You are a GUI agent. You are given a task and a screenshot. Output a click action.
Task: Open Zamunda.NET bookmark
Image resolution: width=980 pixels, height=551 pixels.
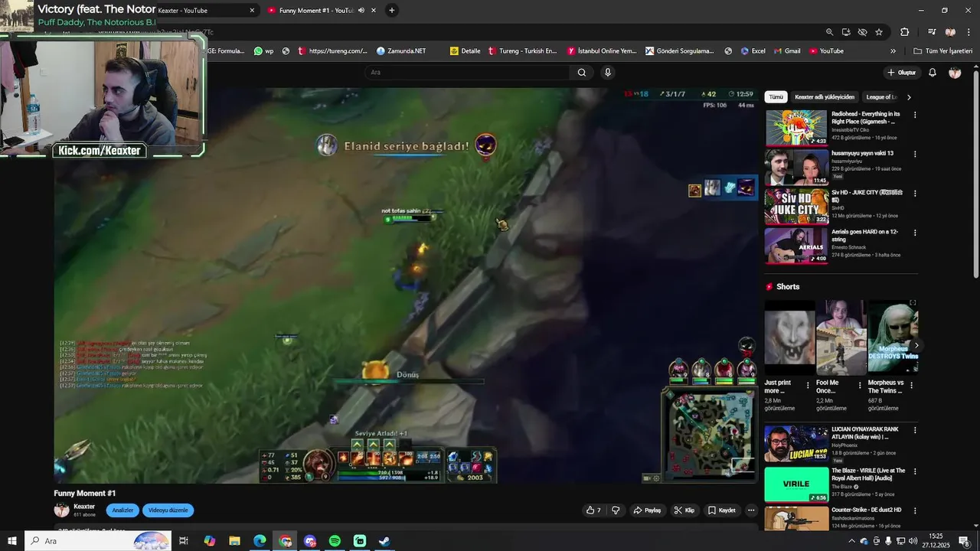[x=401, y=51]
